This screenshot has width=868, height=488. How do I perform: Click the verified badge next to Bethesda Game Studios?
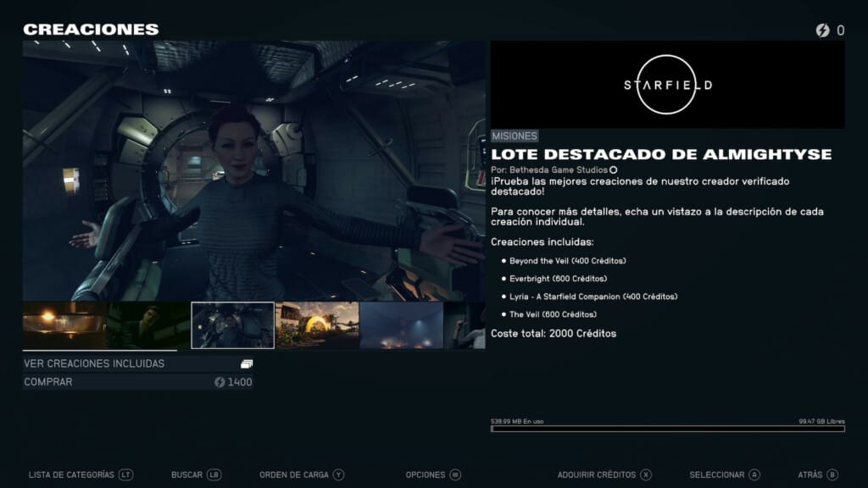tap(614, 169)
